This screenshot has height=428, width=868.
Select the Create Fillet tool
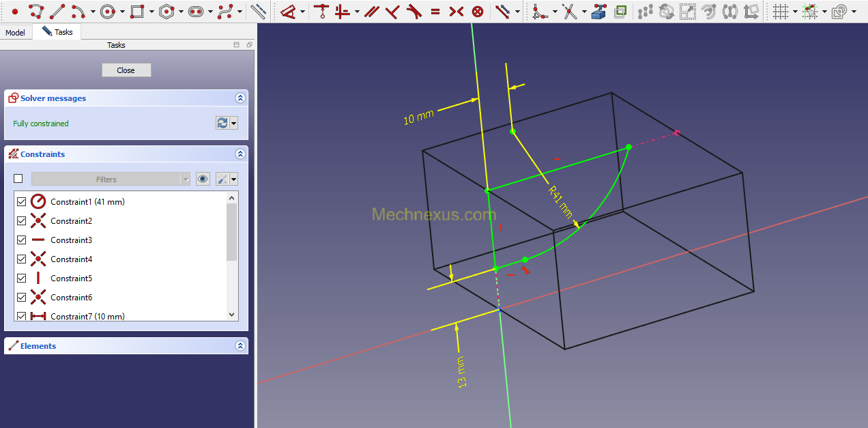pos(540,12)
